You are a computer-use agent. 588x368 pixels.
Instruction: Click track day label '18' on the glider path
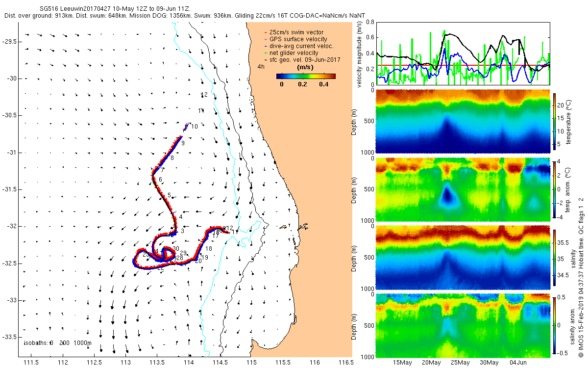208,249
